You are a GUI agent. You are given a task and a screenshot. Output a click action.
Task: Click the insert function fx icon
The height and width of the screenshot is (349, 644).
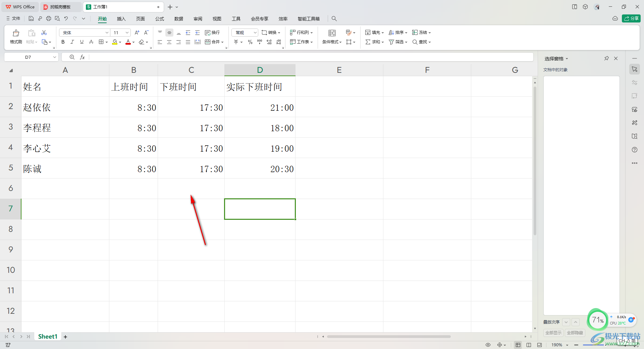tap(82, 57)
